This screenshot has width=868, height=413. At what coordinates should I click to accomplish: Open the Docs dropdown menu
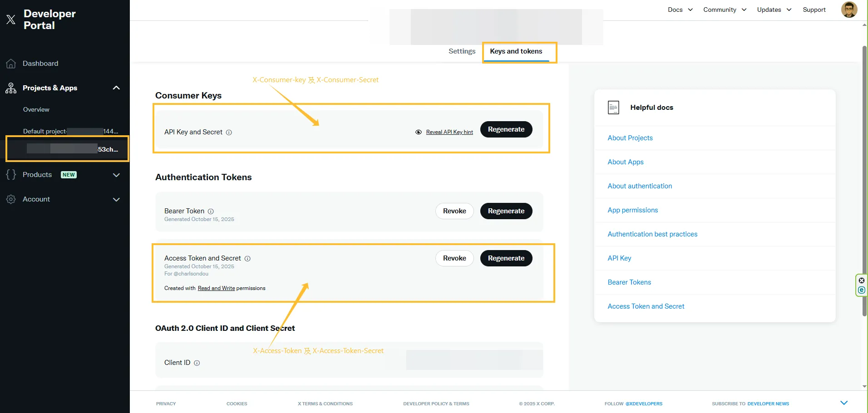click(x=680, y=10)
